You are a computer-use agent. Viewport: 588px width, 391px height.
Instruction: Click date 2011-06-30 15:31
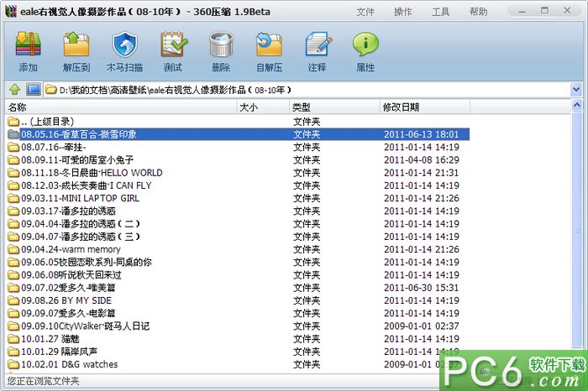422,288
